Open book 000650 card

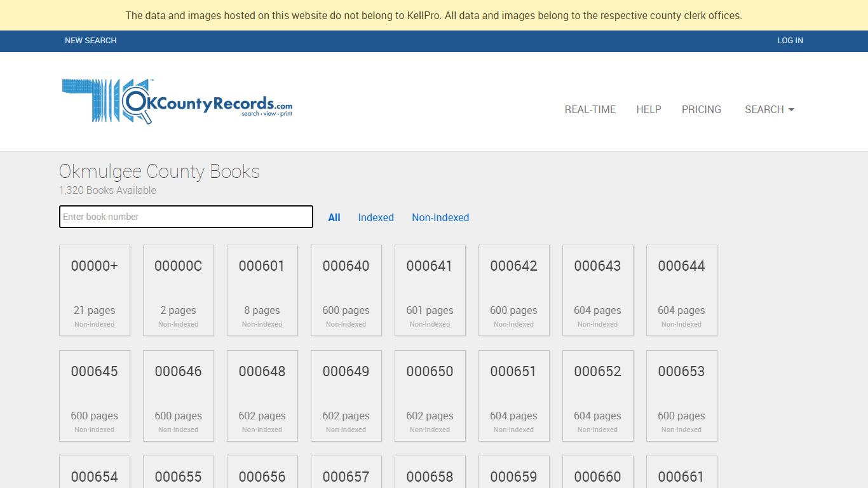pyautogui.click(x=430, y=396)
